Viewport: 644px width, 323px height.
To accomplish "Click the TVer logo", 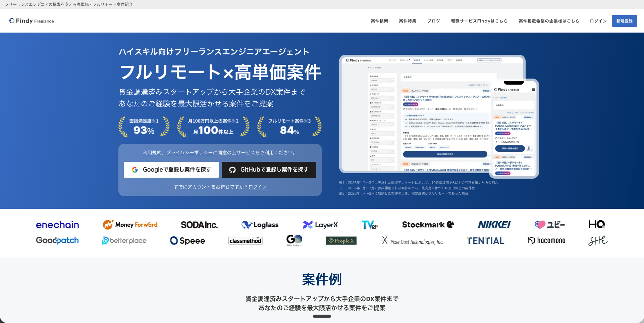I will point(370,225).
